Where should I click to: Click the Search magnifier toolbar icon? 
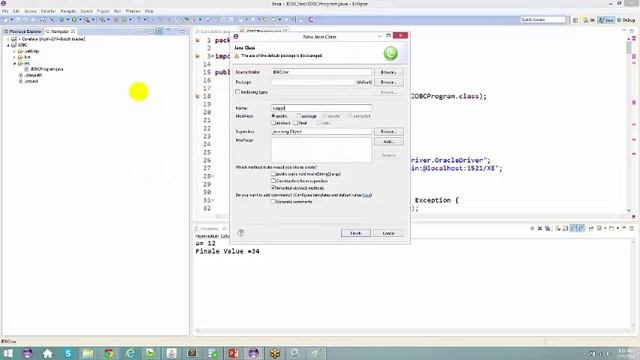point(102,20)
